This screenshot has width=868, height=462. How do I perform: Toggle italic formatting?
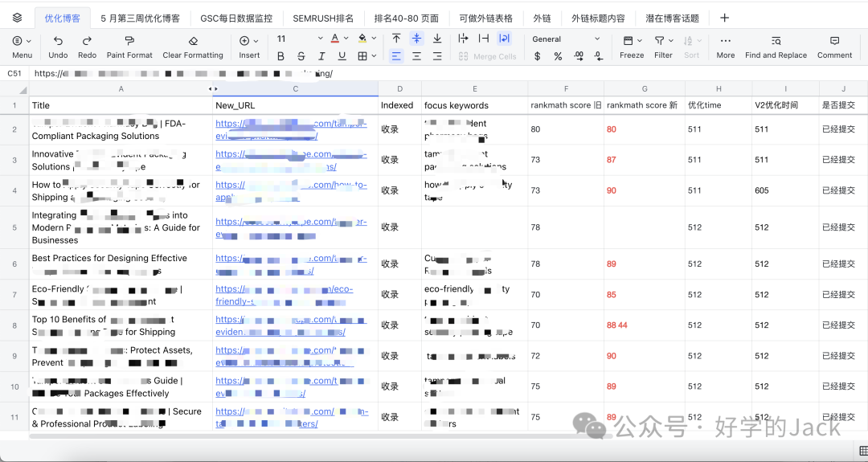(321, 56)
